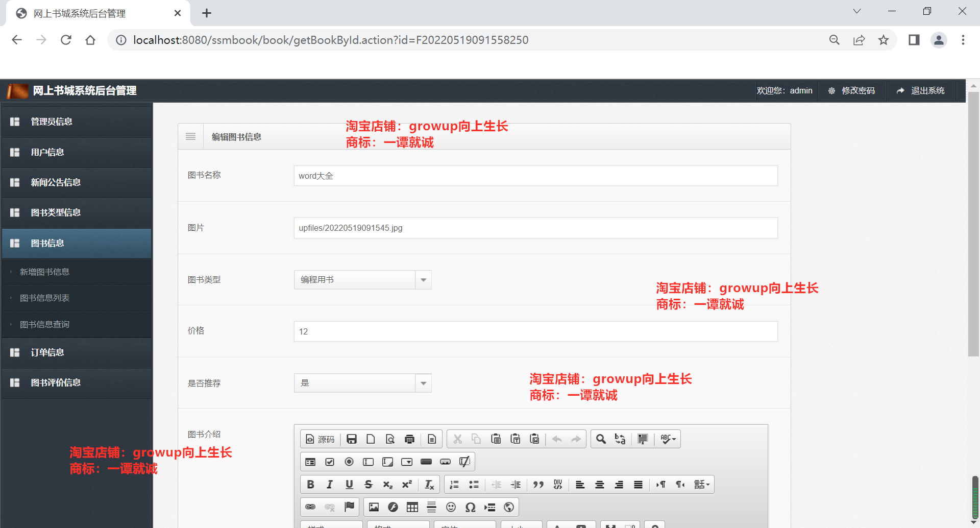
Task: Toggle Strikethrough formatting in editor
Action: 369,485
